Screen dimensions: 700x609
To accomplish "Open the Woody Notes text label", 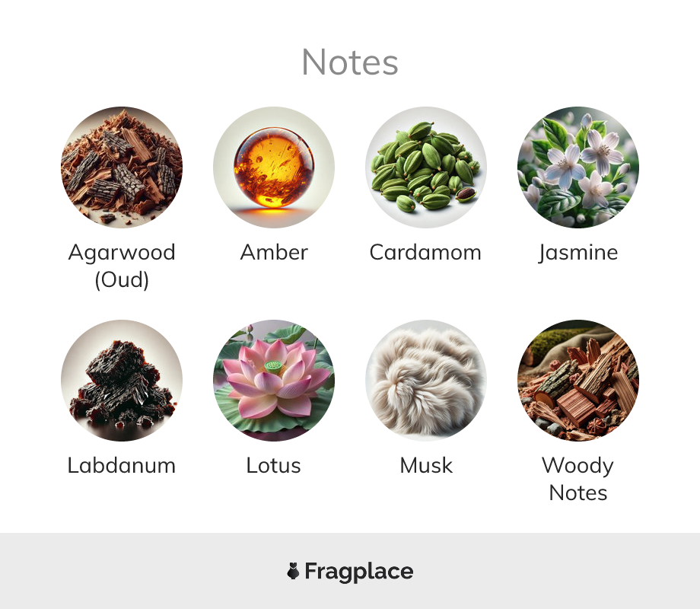I will (578, 480).
